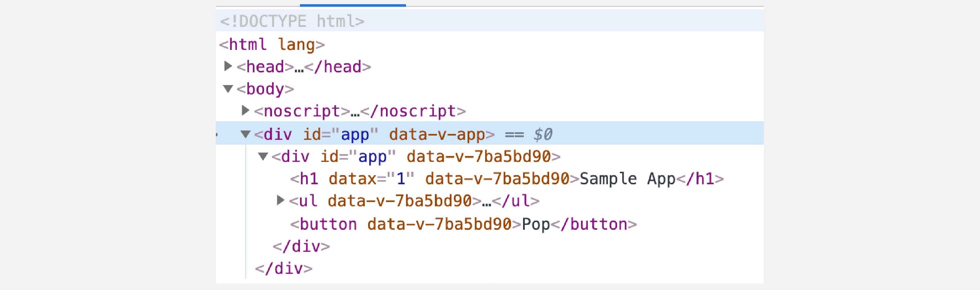Expand the noscript element node

(x=246, y=111)
